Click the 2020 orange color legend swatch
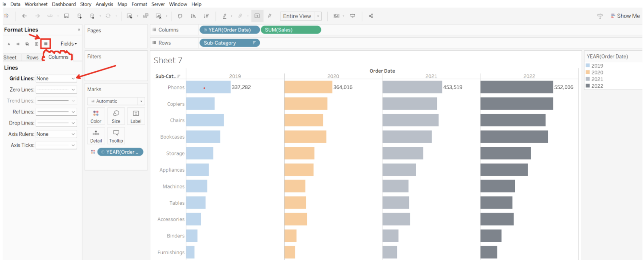644x266 pixels. pyautogui.click(x=588, y=72)
